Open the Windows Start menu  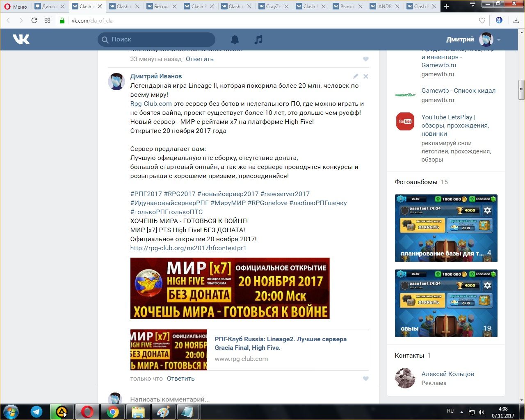[11, 412]
